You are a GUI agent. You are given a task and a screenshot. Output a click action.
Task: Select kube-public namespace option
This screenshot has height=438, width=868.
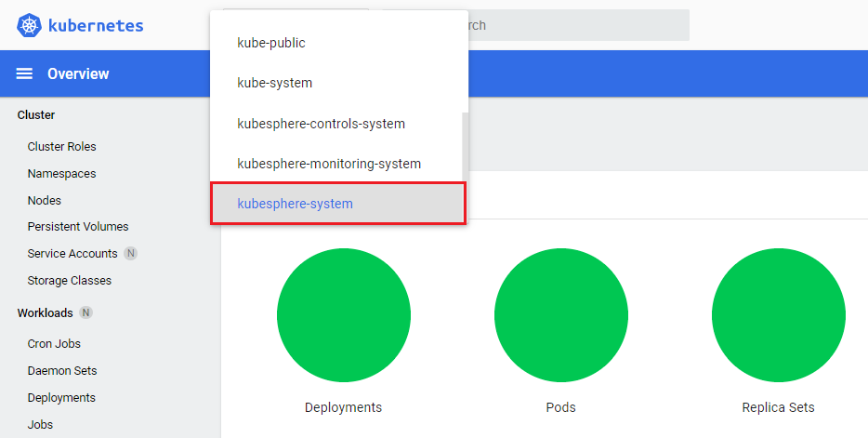coord(339,43)
